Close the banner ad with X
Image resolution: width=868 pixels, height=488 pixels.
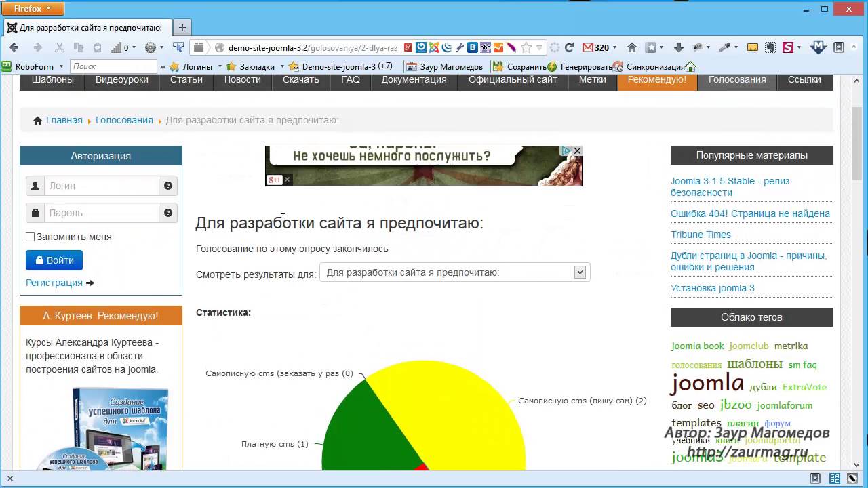[x=577, y=150]
